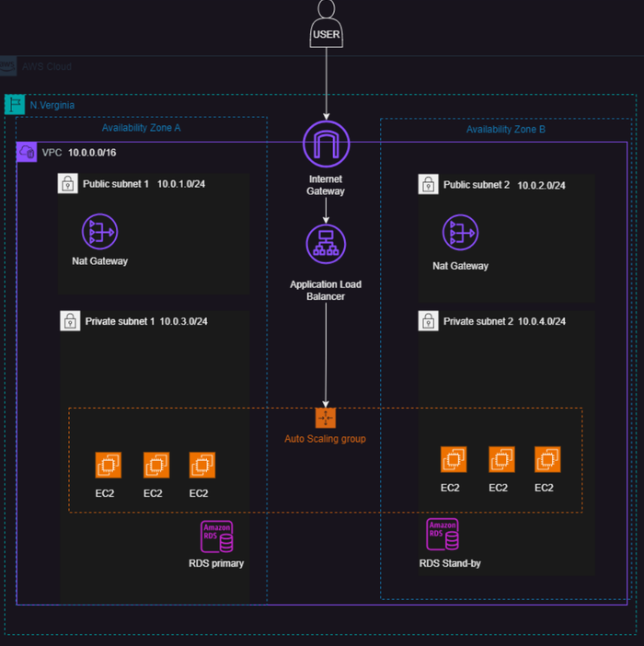The image size is (644, 646).
Task: Select the Private subnet 1 lock icon
Action: click(70, 321)
